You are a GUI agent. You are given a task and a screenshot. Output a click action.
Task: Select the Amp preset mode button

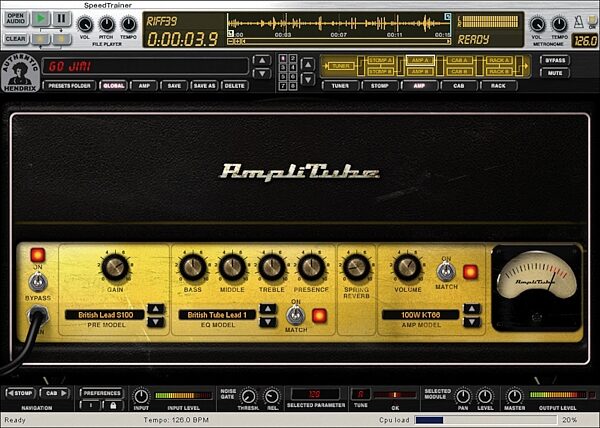144,86
